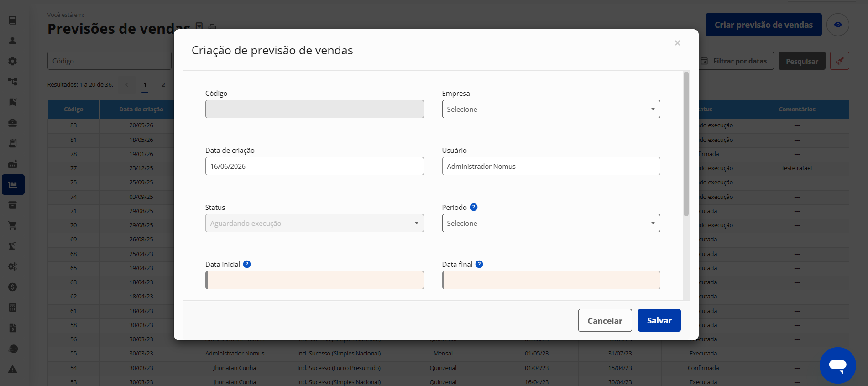Click the 31/07/23 end date cell

pyautogui.click(x=620, y=354)
